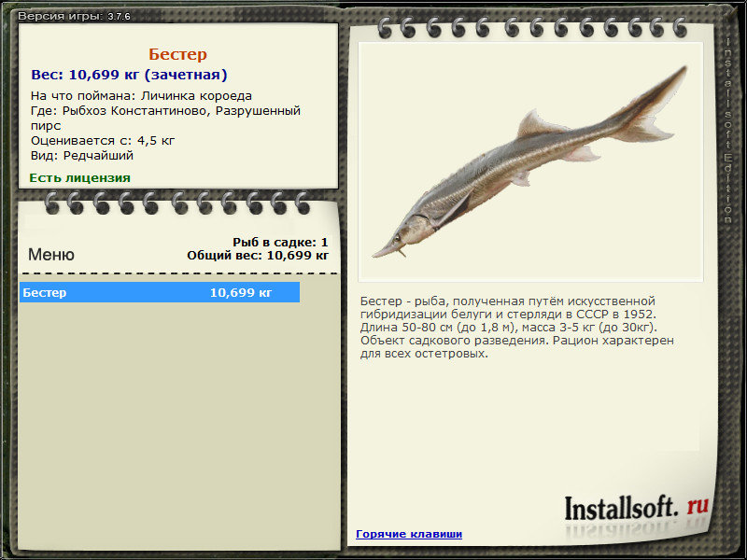Viewport: 747px width, 560px height.
Task: Click the 10,699 кг value in the Бестер row
Action: 241,292
